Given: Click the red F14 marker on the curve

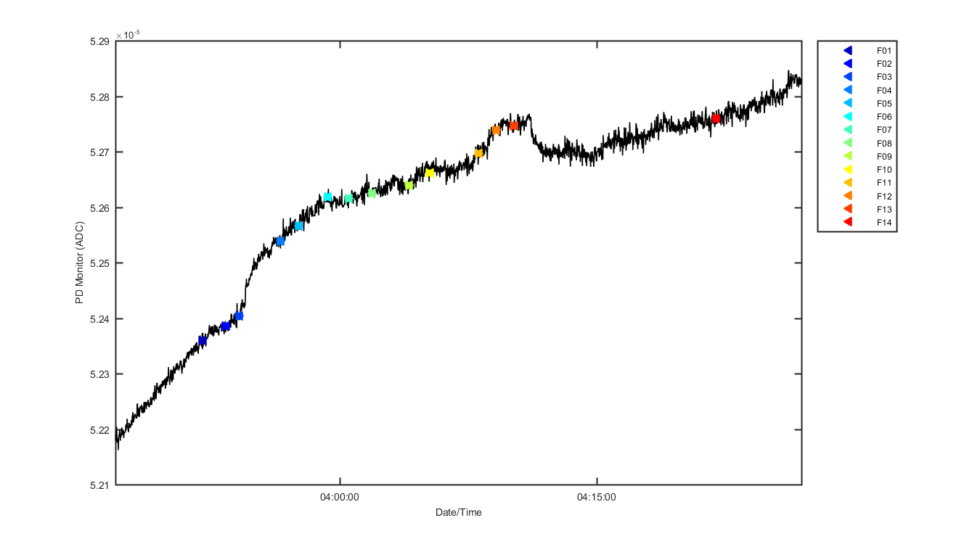Looking at the screenshot, I should 716,118.
